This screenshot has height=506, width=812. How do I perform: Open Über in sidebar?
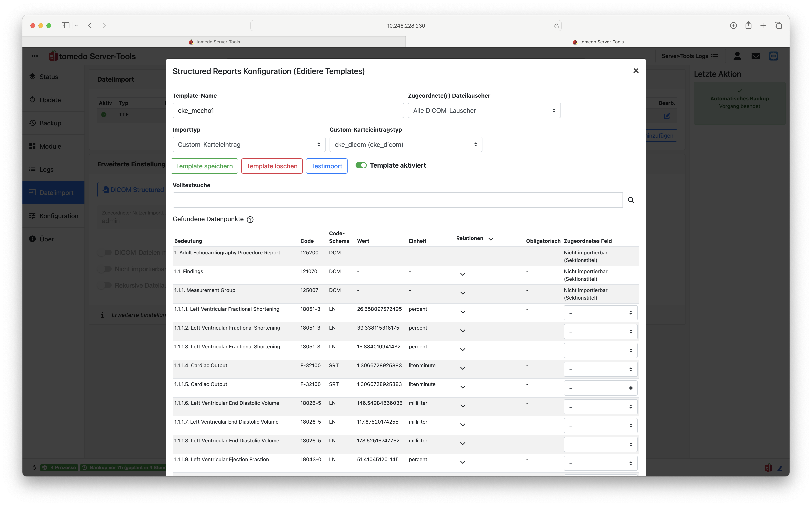[53, 239]
